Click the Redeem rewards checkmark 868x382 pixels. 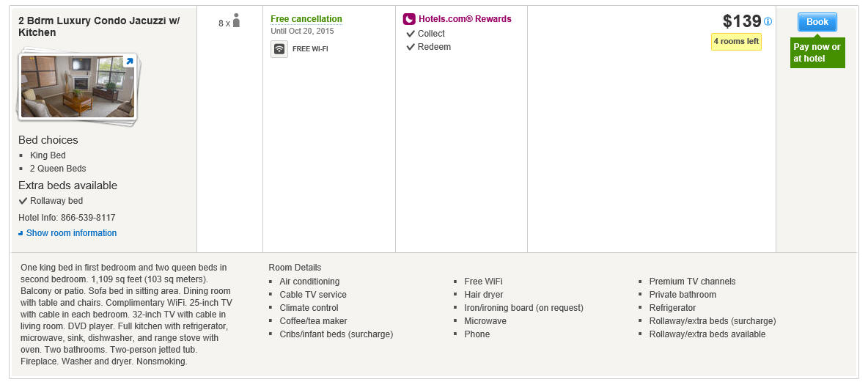(411, 47)
